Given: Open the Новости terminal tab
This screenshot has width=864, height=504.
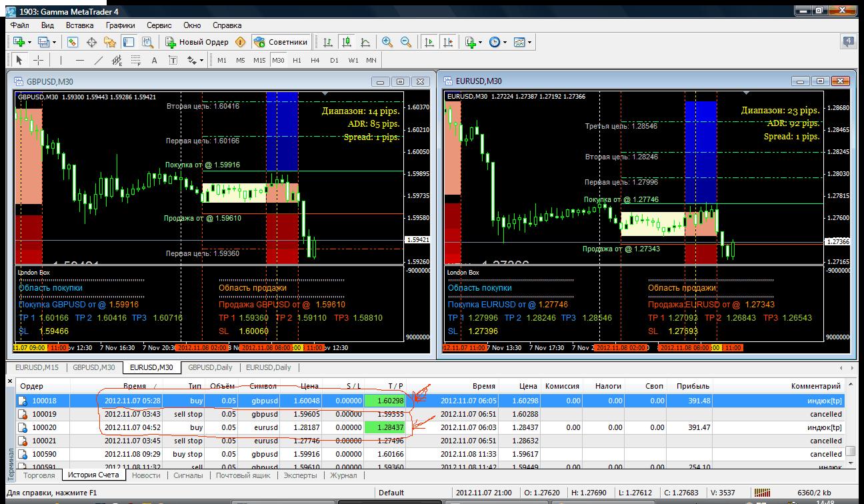Looking at the screenshot, I should point(146,475).
